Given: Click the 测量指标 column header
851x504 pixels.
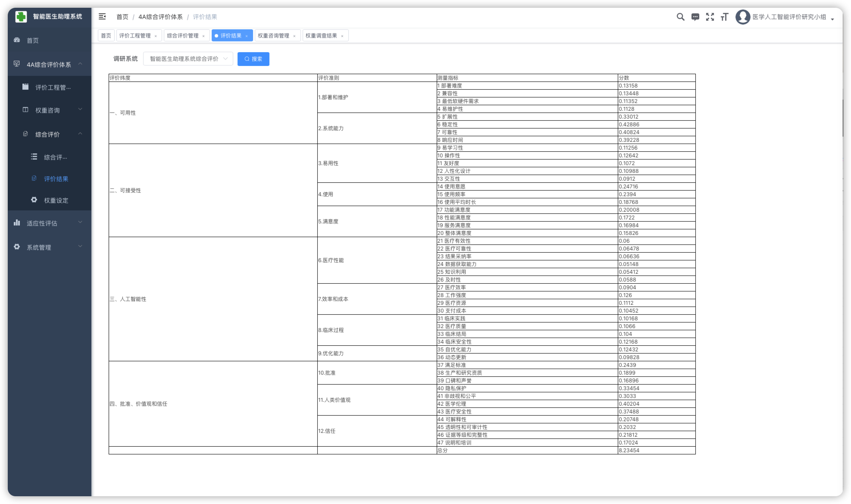Looking at the screenshot, I should coord(527,78).
